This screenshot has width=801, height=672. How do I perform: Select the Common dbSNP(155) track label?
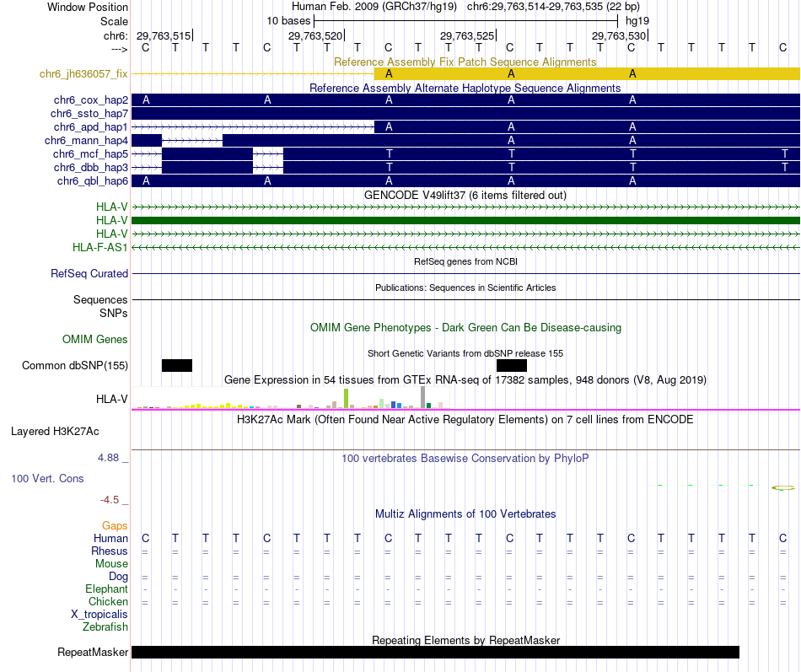tap(75, 365)
